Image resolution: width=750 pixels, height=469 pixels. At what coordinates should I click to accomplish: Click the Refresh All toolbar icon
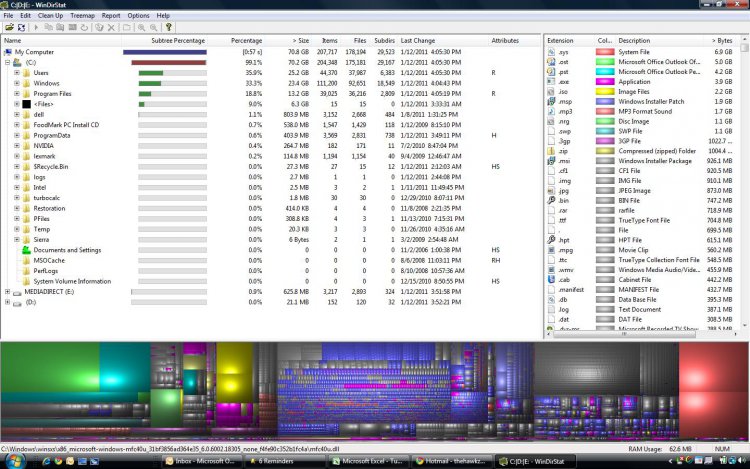pyautogui.click(x=22, y=28)
